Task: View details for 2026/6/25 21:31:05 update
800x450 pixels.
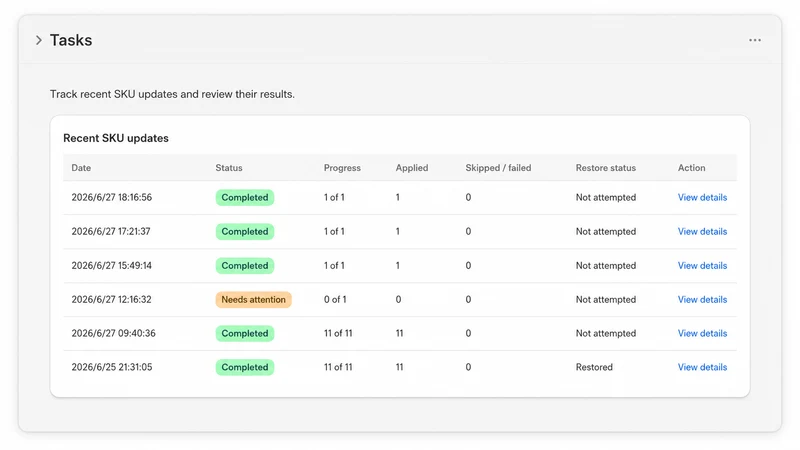Action: point(702,367)
